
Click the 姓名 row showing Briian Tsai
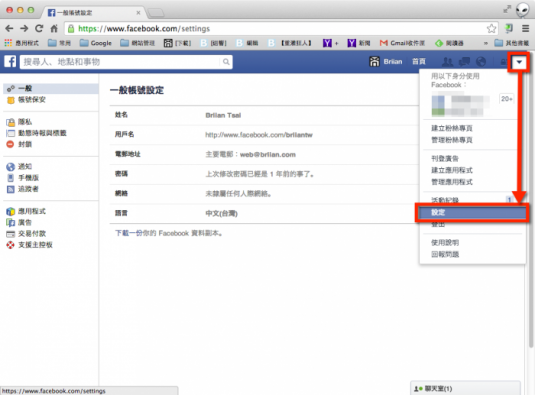tap(264, 115)
